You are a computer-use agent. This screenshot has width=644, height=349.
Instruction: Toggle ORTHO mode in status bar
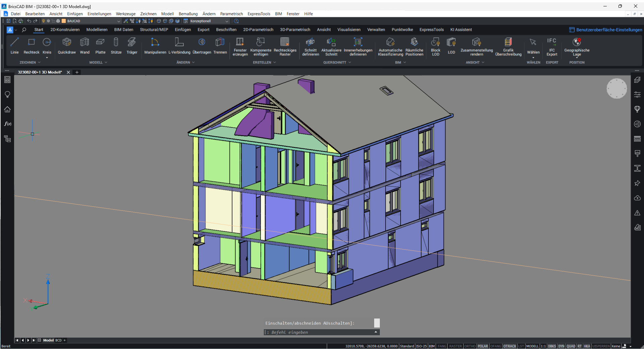[470, 346]
